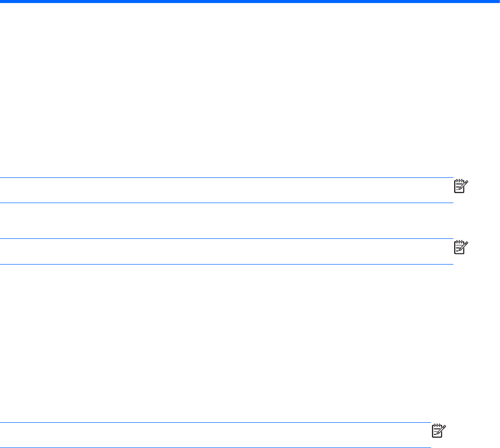Select the lower border of third note

(x=212, y=447)
